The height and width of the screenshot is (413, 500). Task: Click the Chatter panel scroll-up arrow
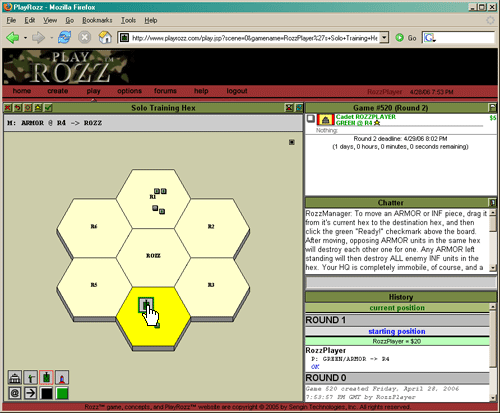(493, 212)
